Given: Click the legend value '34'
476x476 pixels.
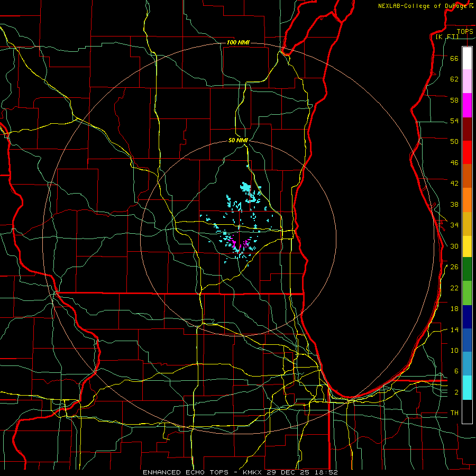Looking at the screenshot, I should pyautogui.click(x=454, y=225).
